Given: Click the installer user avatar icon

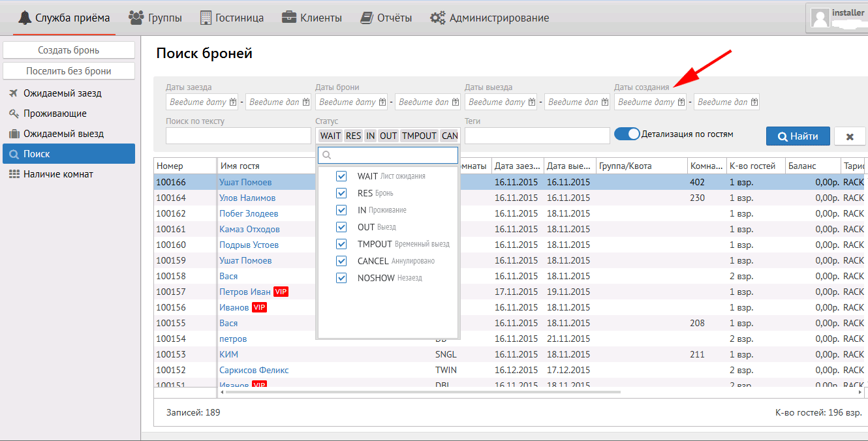Looking at the screenshot, I should [820, 18].
